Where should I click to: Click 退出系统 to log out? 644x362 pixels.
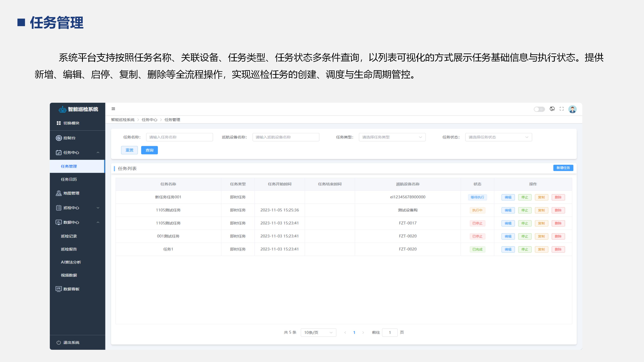77,343
